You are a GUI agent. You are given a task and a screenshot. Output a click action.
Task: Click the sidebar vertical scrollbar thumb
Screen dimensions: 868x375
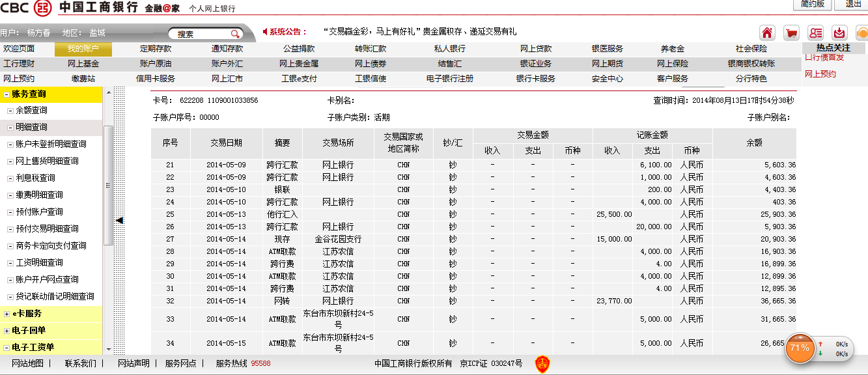pyautogui.click(x=108, y=186)
